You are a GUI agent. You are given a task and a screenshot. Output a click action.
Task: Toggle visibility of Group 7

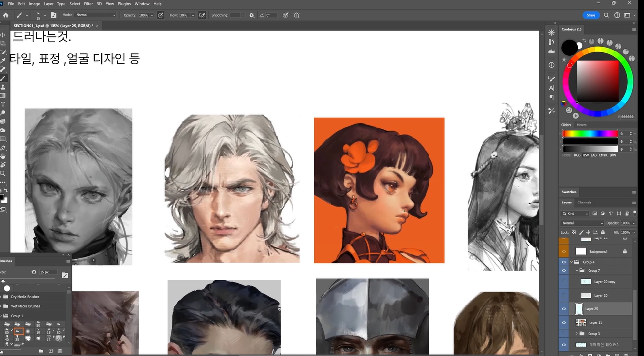click(x=564, y=271)
